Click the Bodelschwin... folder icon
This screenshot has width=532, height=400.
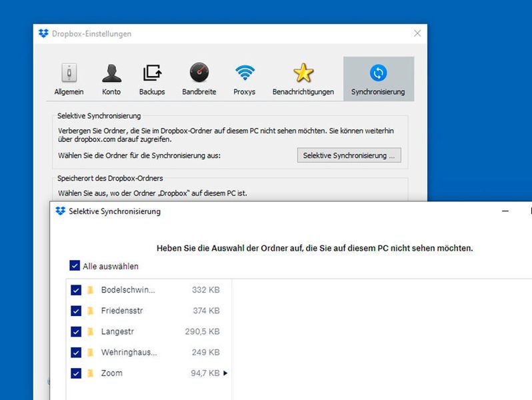point(90,290)
